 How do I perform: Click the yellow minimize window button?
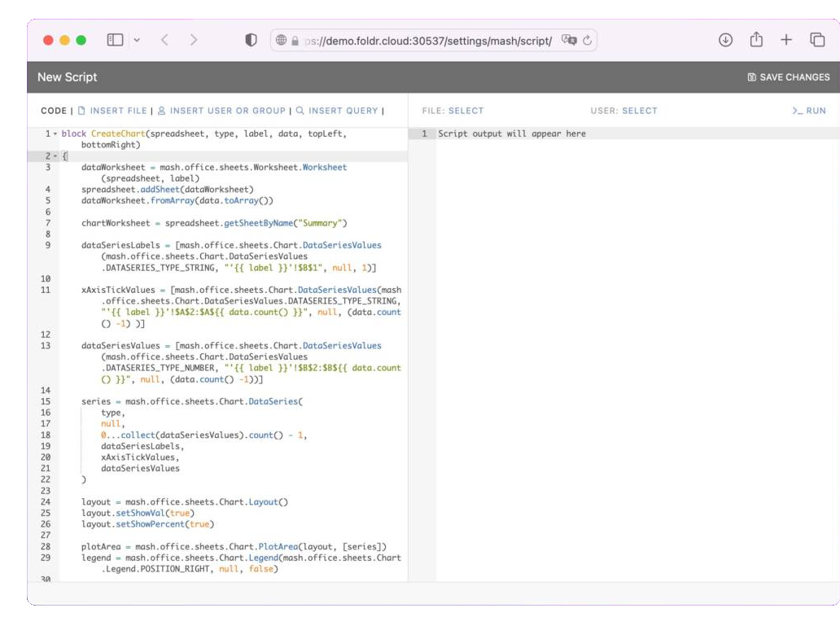point(65,40)
